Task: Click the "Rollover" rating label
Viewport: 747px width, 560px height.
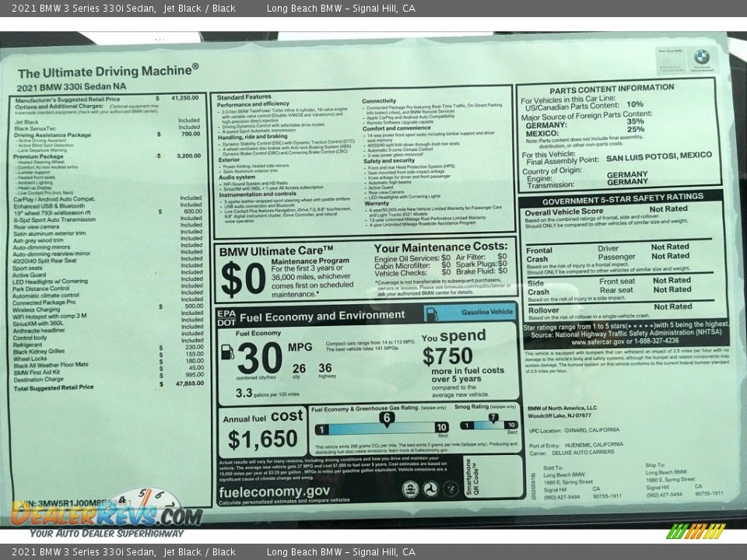Action: [x=544, y=310]
